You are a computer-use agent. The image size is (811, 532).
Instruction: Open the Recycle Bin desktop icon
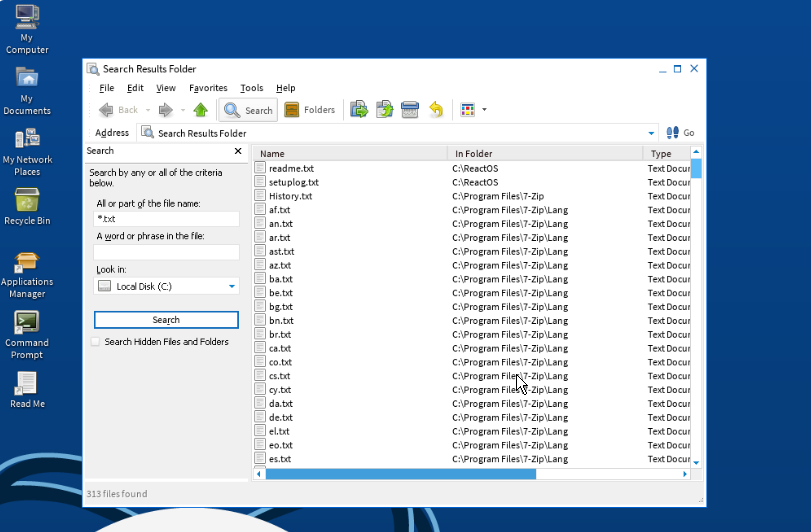tap(27, 207)
